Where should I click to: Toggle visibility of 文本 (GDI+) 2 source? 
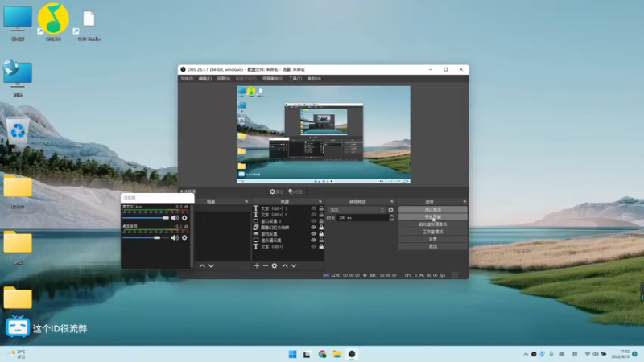[313, 215]
